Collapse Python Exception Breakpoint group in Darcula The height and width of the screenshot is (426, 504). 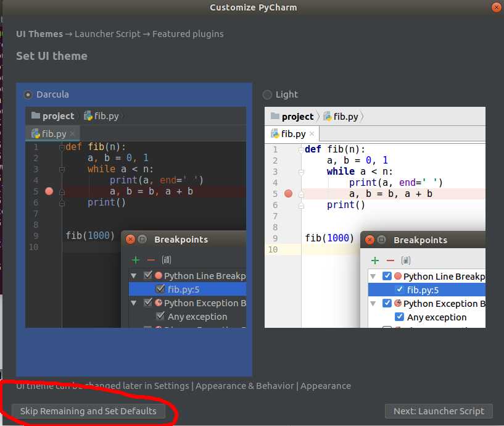[134, 303]
